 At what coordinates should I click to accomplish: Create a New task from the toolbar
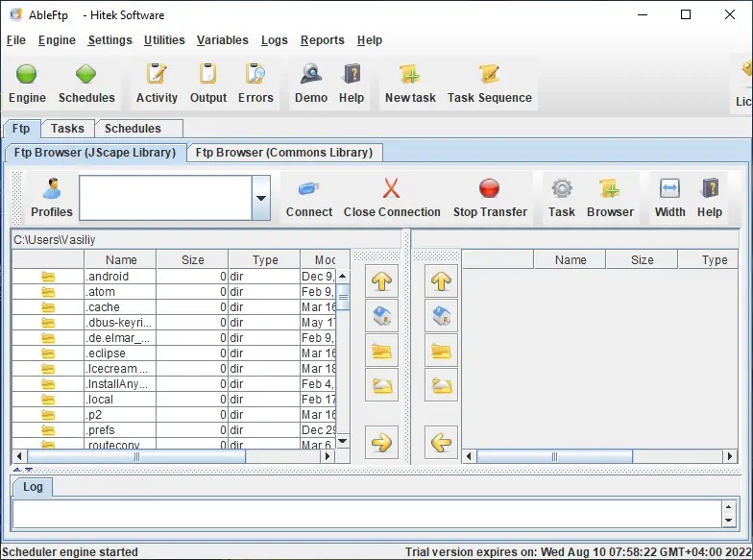410,75
